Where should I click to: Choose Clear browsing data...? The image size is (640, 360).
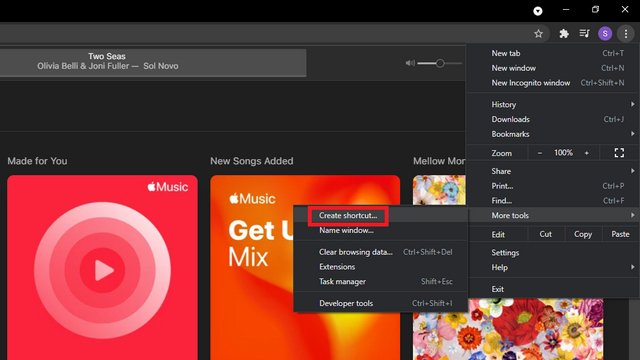pos(380,252)
